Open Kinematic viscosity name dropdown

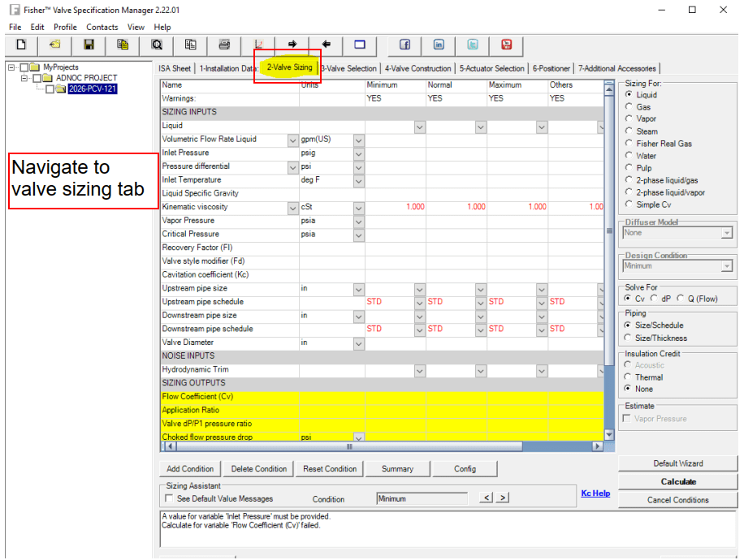pyautogui.click(x=293, y=208)
